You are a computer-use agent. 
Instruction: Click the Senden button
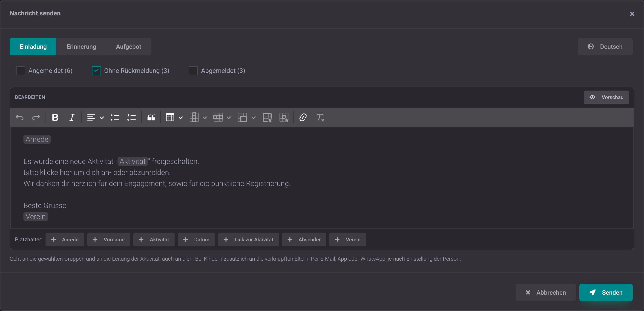click(606, 293)
